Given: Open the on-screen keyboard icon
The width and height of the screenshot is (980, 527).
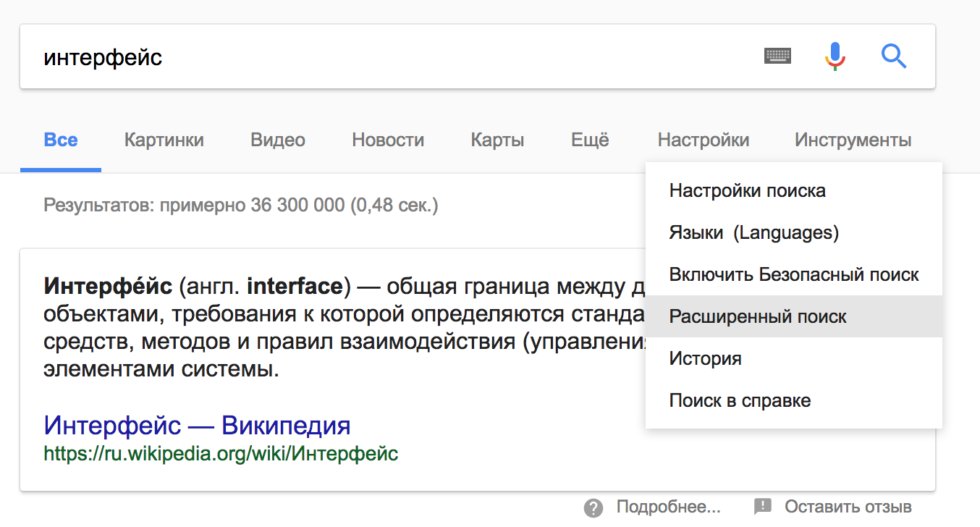Looking at the screenshot, I should click(777, 56).
